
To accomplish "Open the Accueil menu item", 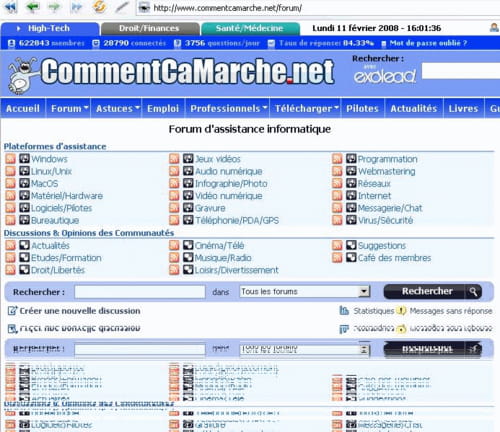I will pos(23,108).
